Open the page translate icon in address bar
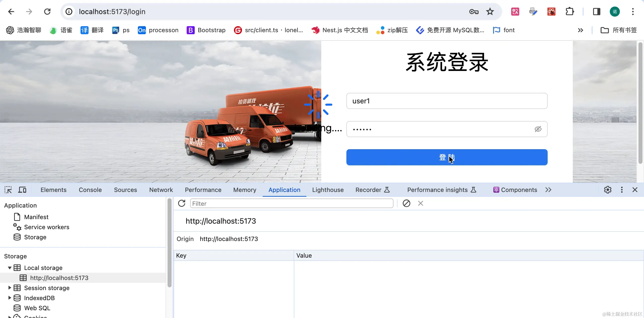 [514, 12]
